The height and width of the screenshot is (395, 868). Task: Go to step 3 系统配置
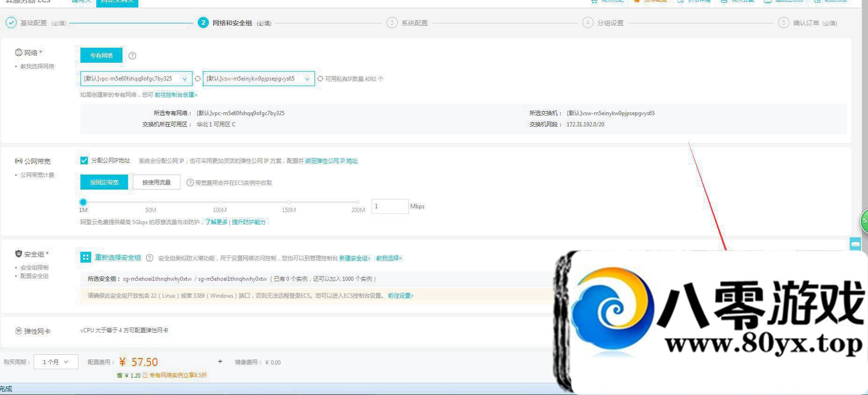pos(407,22)
